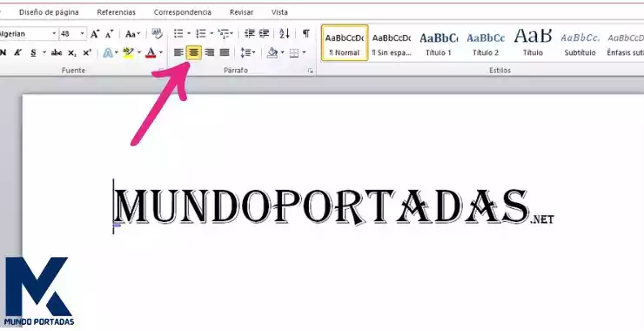Expand the numbering library arrow
Image resolution: width=644 pixels, height=331 pixels.
[x=211, y=33]
